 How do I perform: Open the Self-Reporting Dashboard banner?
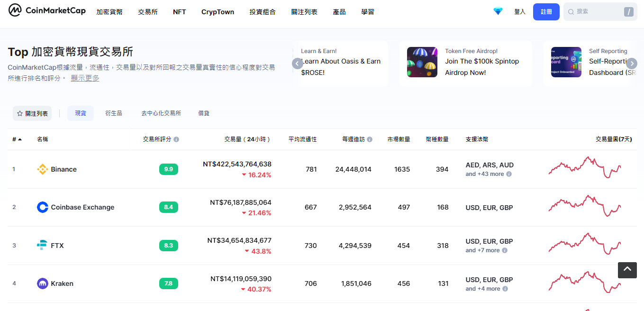590,64
